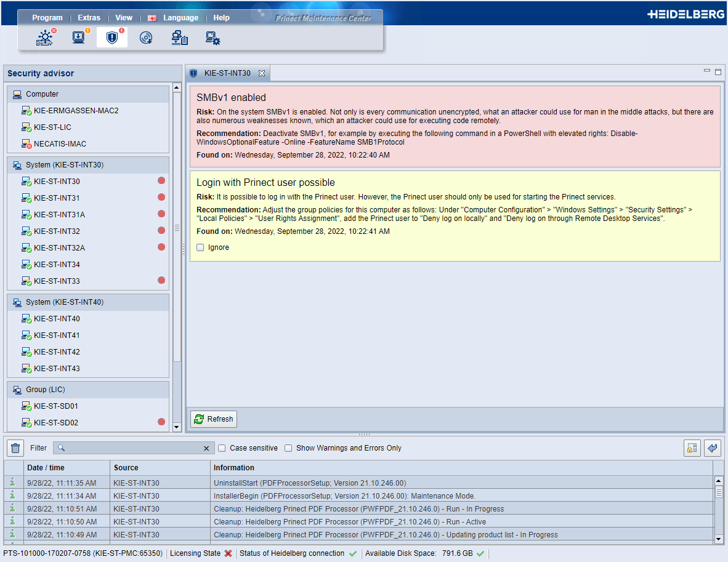Open the Extras menu

coord(89,17)
